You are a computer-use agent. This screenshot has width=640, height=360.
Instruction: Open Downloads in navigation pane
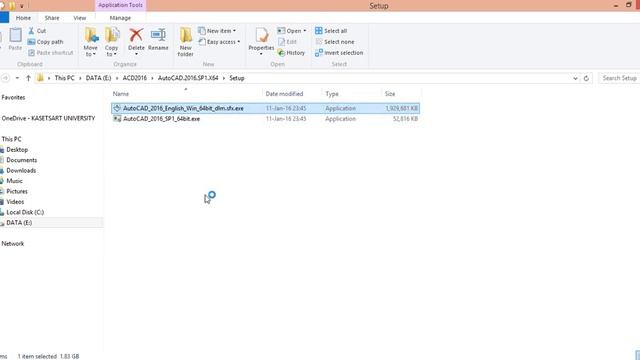click(21, 171)
